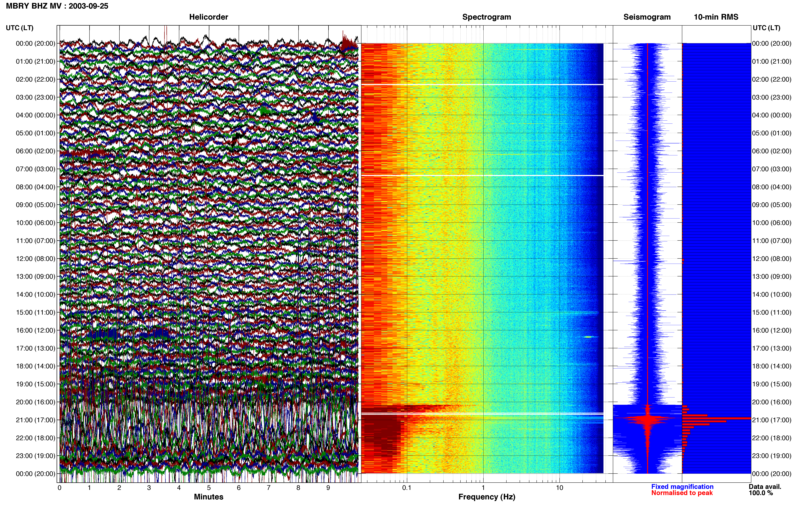
Task: Click the 100.0 % data availability value
Action: (x=761, y=493)
